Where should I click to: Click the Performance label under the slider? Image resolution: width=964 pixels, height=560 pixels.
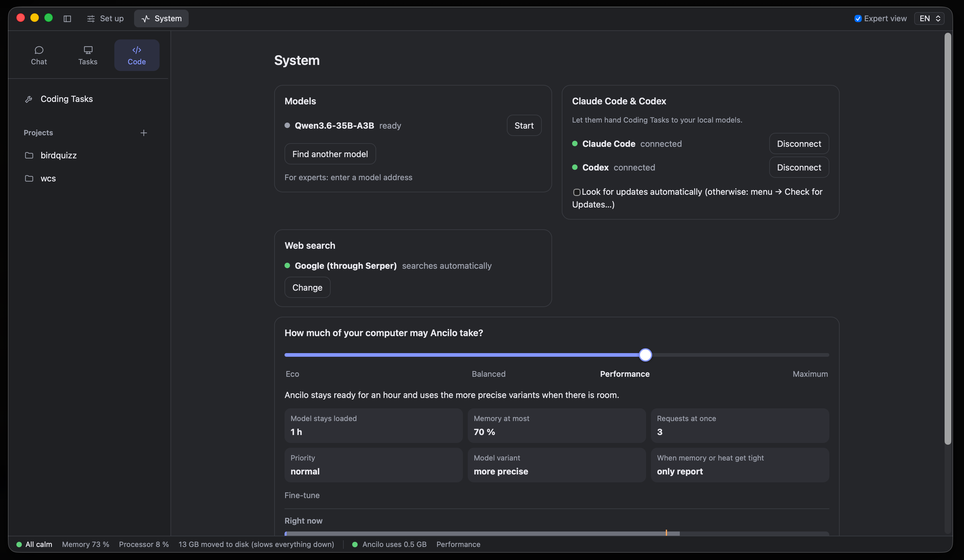click(625, 374)
